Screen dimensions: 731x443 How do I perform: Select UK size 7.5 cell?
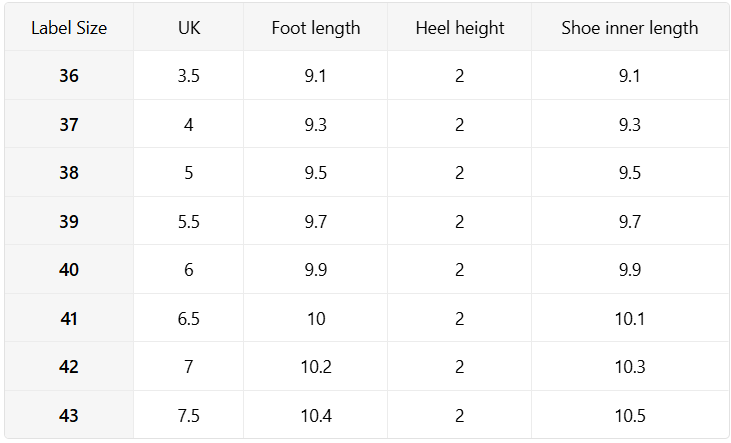pos(189,415)
